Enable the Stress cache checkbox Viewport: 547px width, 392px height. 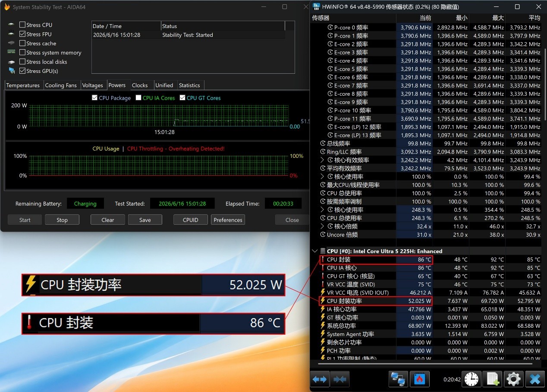coord(22,43)
